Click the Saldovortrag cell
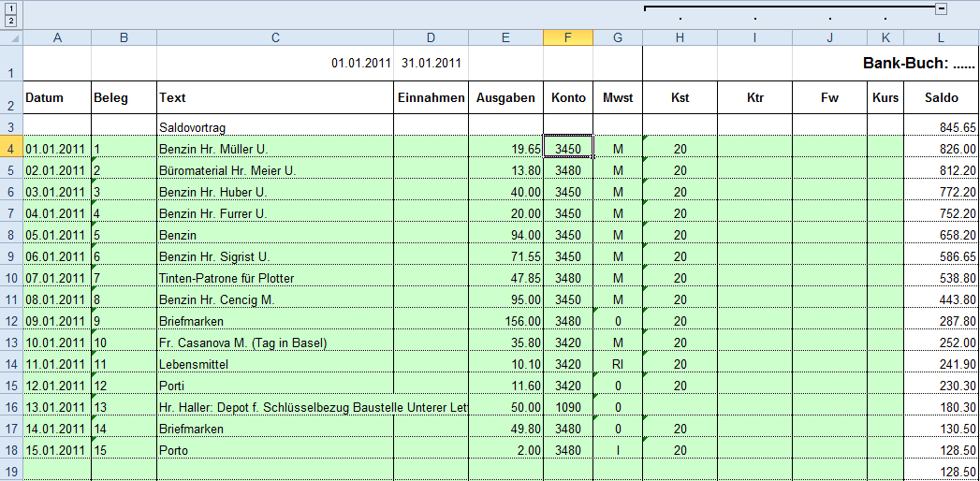Viewport: 980px width, 481px height. (x=274, y=127)
